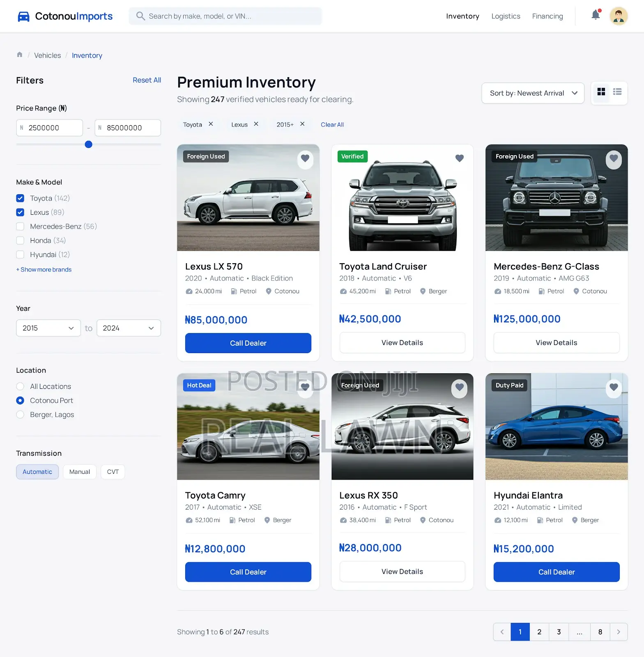
Task: Click mileage gauge icon on Lexus RX 350 card
Action: click(343, 520)
